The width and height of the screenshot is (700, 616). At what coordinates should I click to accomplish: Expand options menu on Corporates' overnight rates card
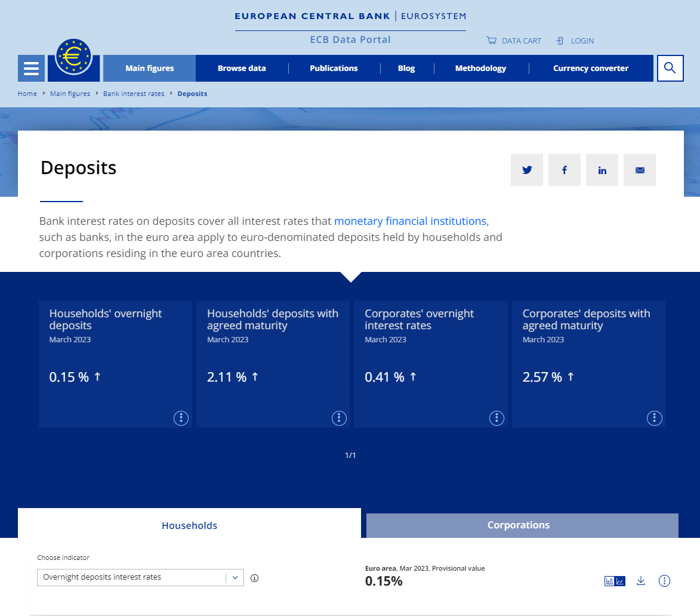click(497, 418)
